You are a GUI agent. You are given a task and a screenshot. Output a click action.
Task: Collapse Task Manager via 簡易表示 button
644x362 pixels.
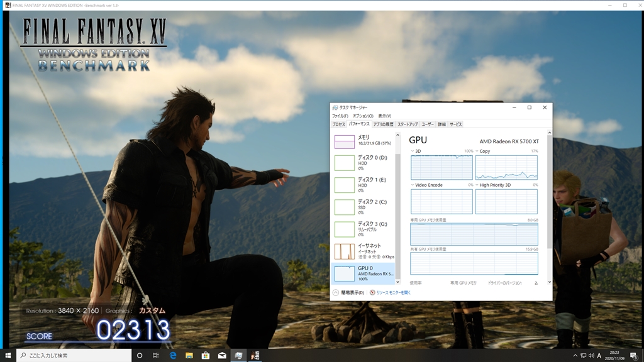(x=349, y=292)
